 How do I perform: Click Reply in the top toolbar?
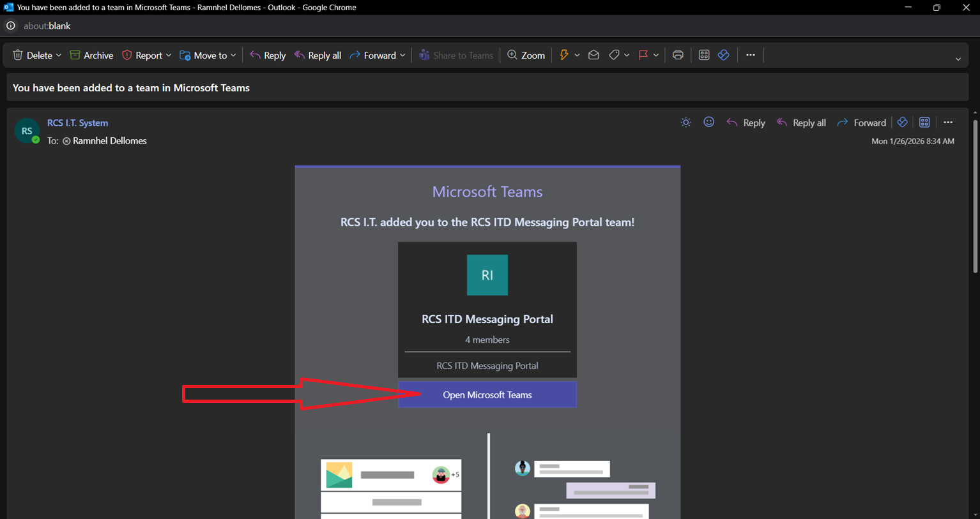pyautogui.click(x=268, y=55)
